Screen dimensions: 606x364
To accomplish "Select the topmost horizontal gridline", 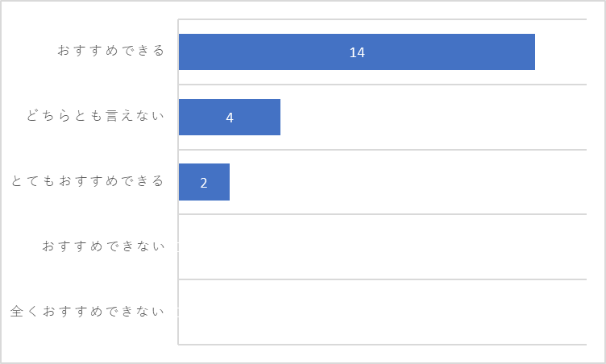I will (383, 19).
